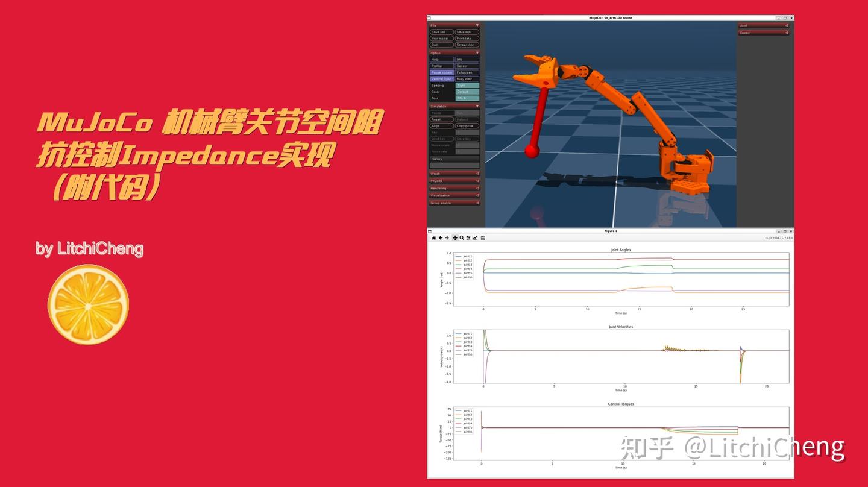Enable Vertical Sync in the Option panel
This screenshot has height=487, width=868.
point(442,78)
